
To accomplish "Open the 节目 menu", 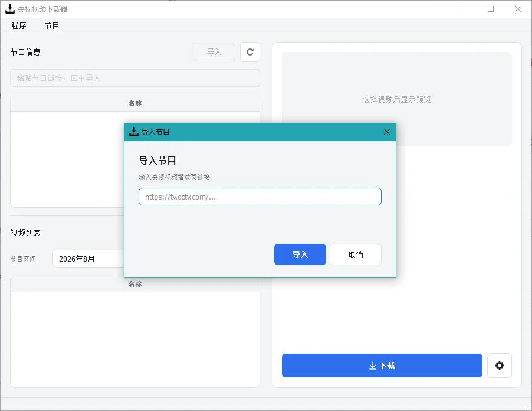I will tap(52, 25).
